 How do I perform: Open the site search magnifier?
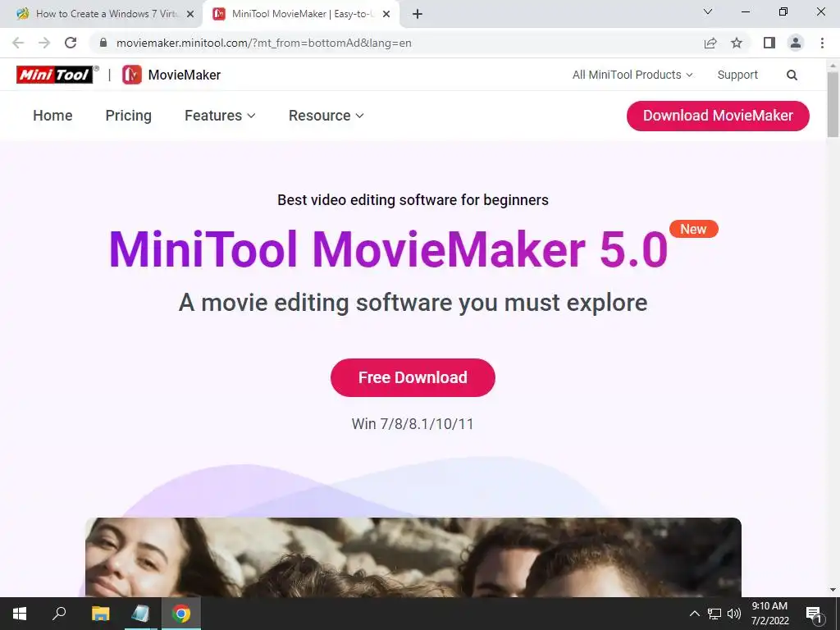pyautogui.click(x=792, y=75)
